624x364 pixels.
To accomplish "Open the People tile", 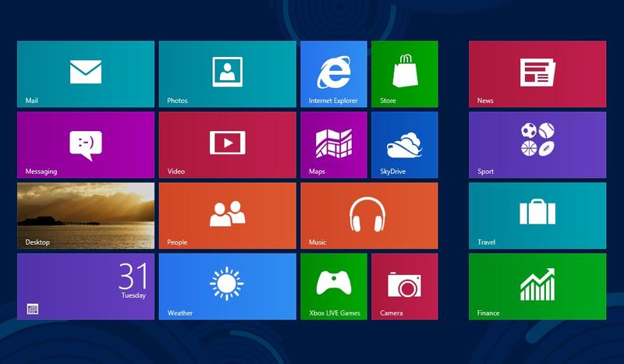I will point(228,216).
